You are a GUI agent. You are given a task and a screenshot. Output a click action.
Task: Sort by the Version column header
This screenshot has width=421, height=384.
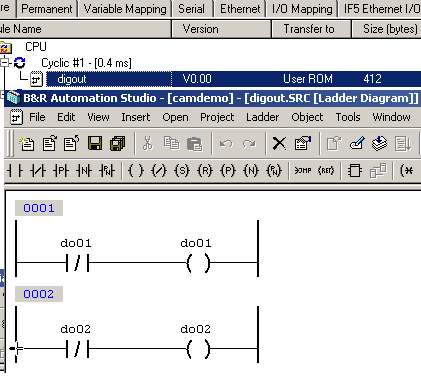click(x=221, y=29)
